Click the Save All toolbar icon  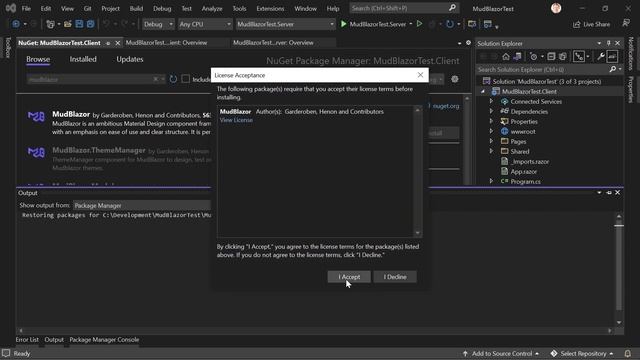(90, 24)
